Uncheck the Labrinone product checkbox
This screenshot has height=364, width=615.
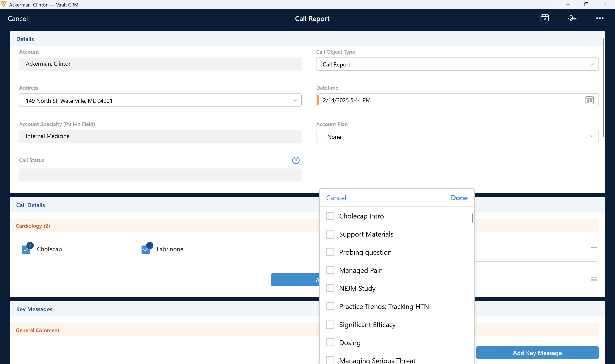coord(146,250)
